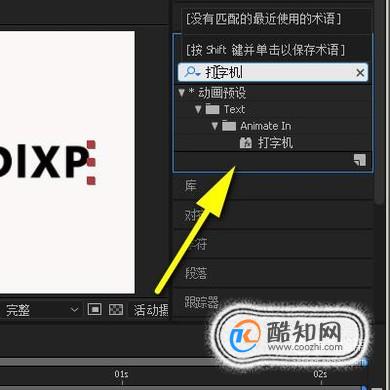This screenshot has width=390, height=390.
Task: Collapse the Animate In folder
Action: 215,126
